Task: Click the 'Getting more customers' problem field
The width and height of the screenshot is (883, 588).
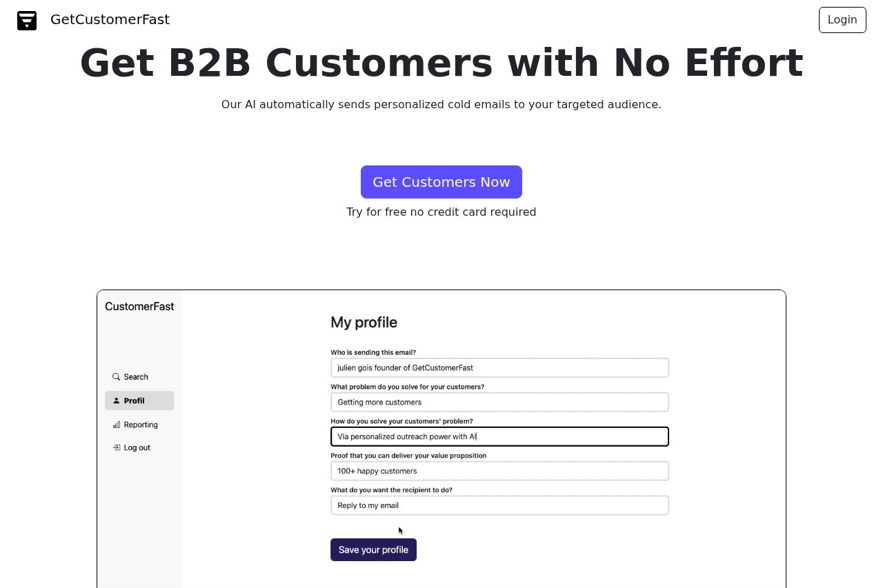Action: (x=499, y=402)
